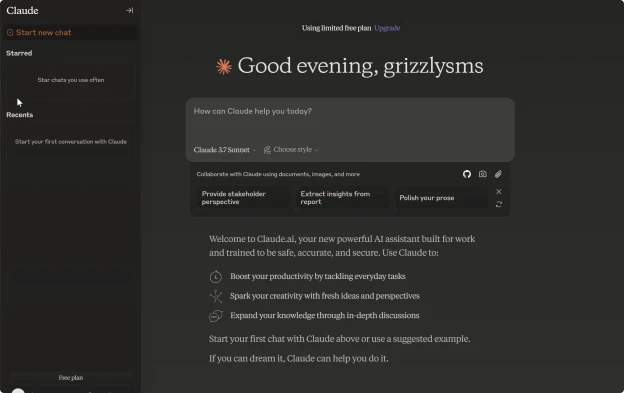Click the Recents section heading
This screenshot has height=393, width=624.
(x=20, y=115)
